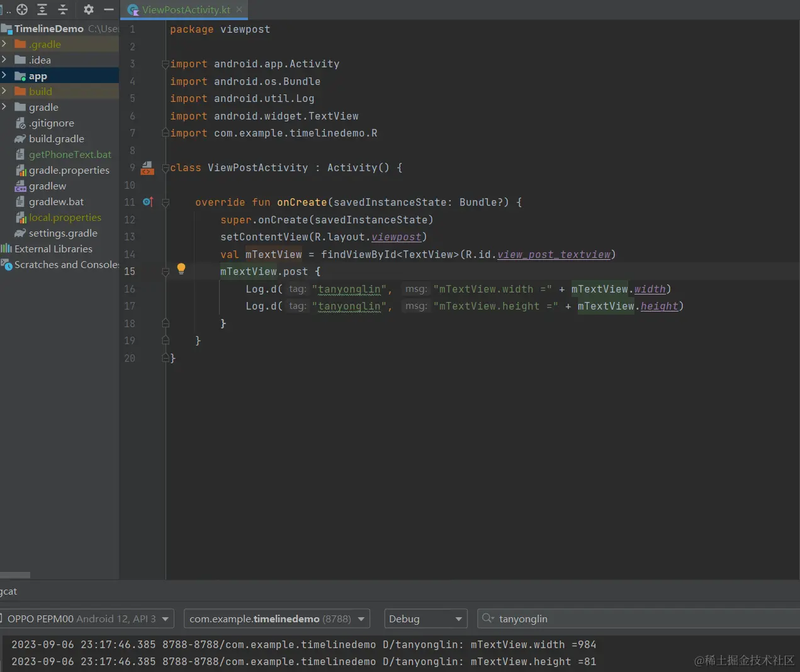Click the override gutter icon on line 11

click(x=148, y=202)
